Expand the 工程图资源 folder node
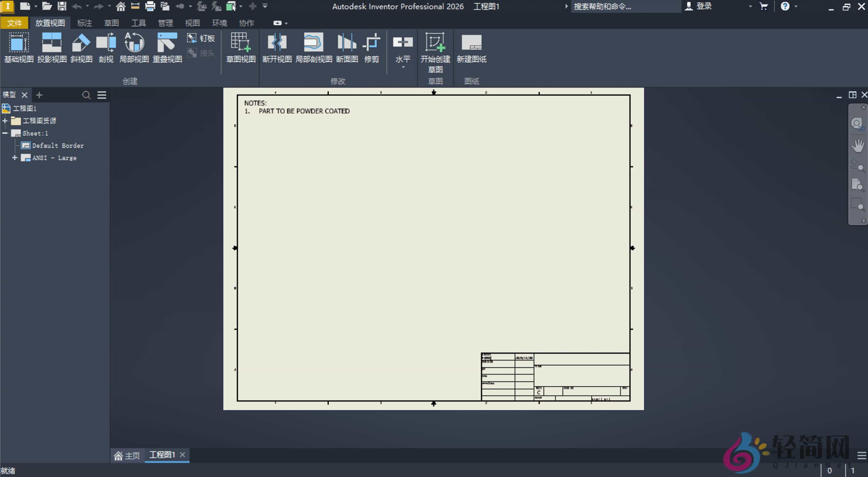868x477 pixels. point(5,120)
